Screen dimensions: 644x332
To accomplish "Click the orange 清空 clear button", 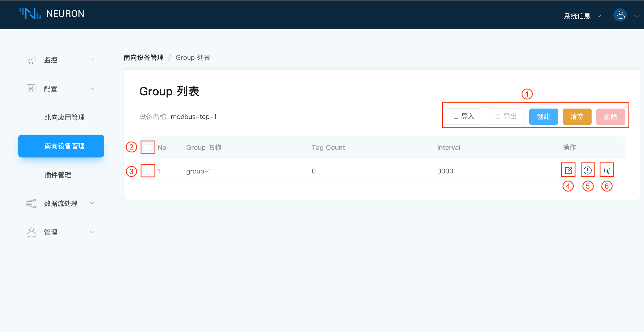I will [x=577, y=117].
